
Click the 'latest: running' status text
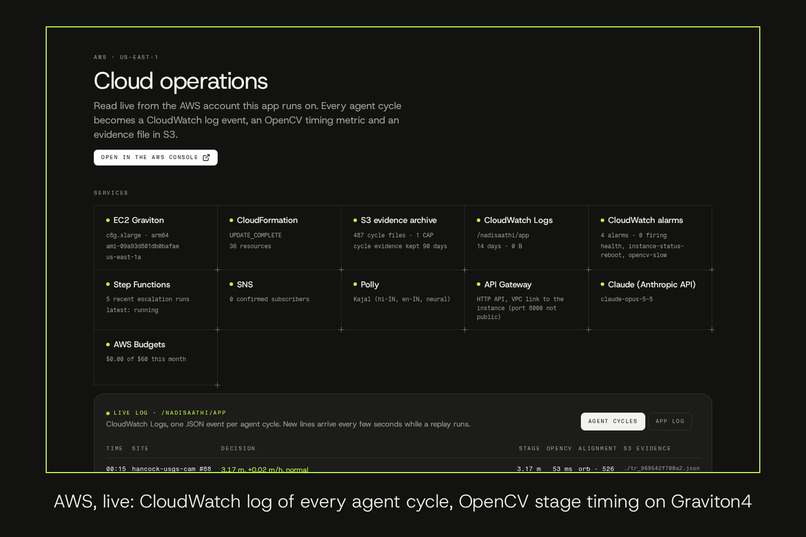click(132, 310)
